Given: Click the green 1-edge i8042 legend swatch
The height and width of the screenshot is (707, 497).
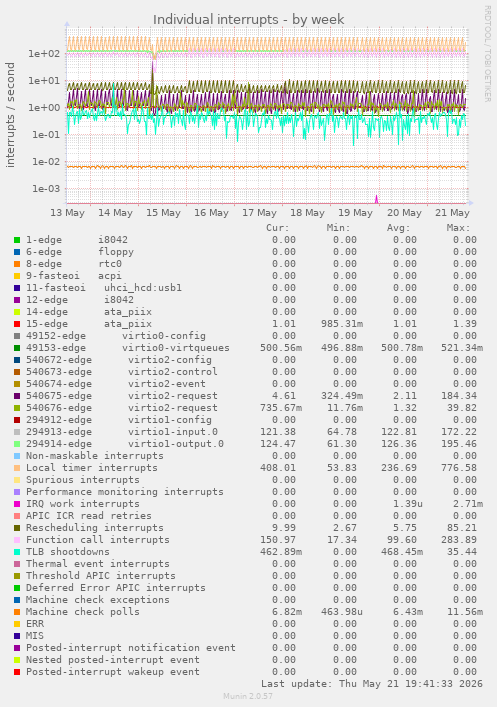Looking at the screenshot, I should tap(17, 240).
